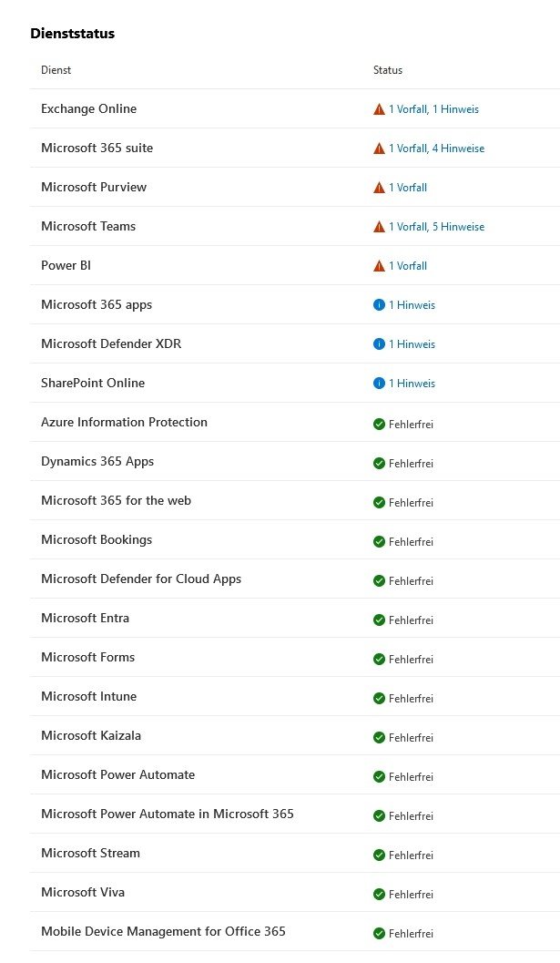Select the Microsoft Power Automate in Microsoft 365 row

click(168, 814)
